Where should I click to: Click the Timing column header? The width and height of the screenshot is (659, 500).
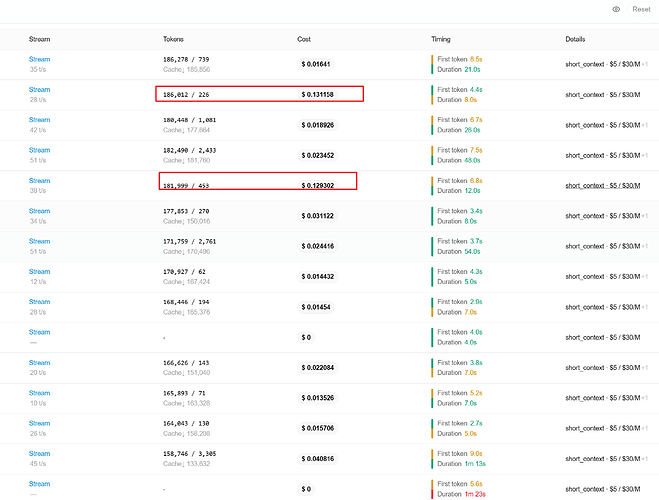click(440, 39)
